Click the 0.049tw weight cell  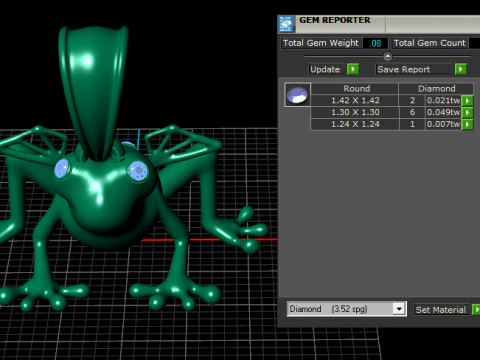[x=443, y=112]
